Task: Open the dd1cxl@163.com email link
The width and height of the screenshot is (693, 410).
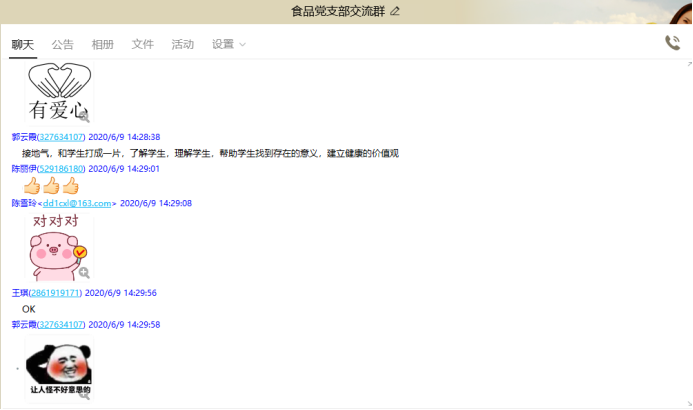Action: (83, 203)
